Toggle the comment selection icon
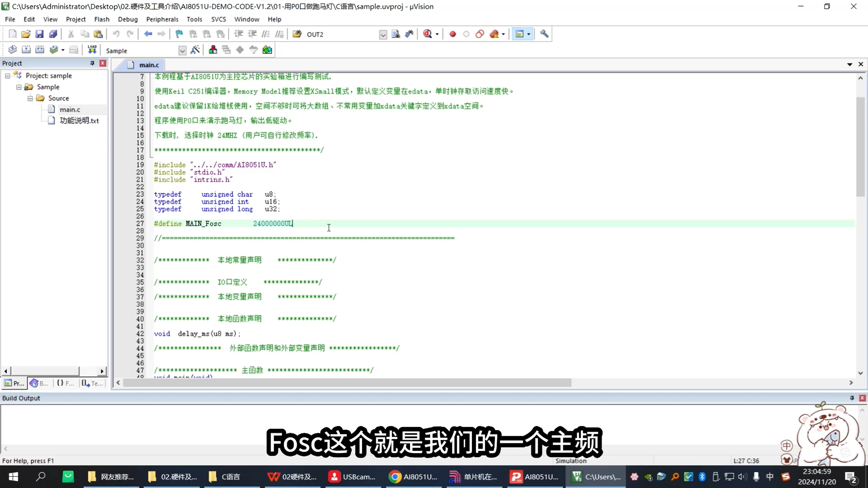868x488 pixels. point(266,34)
